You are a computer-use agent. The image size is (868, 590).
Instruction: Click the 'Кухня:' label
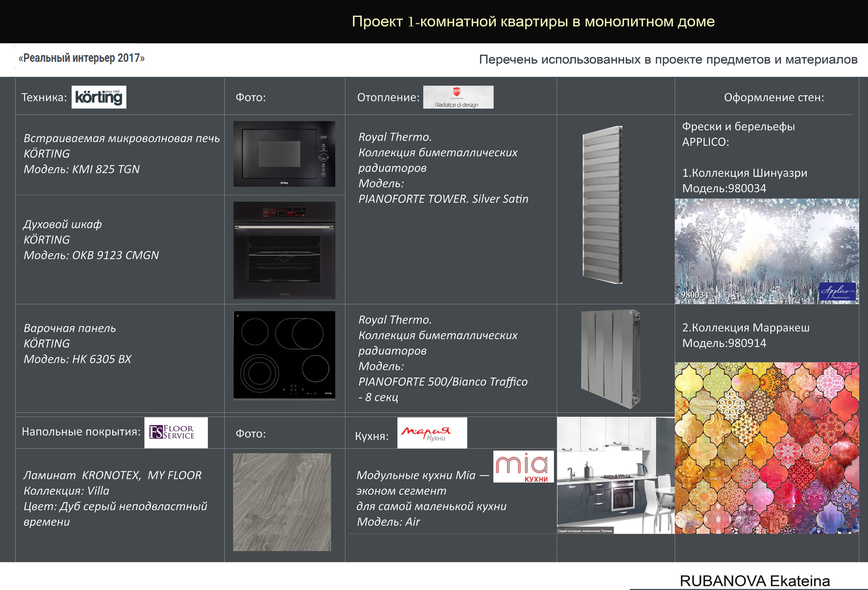(x=372, y=437)
